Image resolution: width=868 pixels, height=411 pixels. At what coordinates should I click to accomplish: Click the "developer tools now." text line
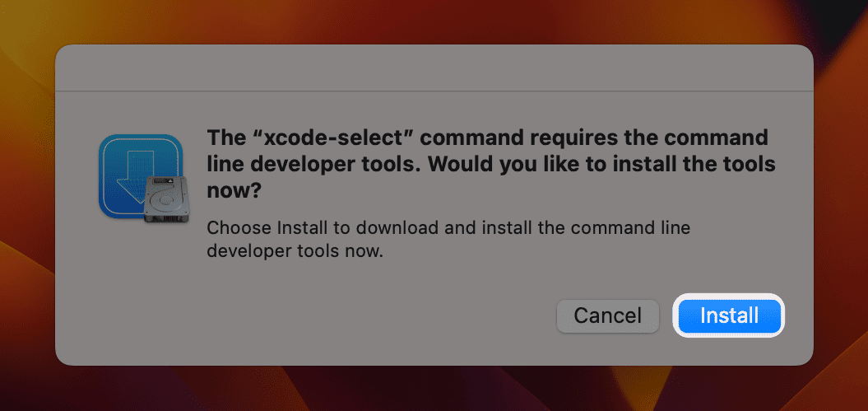coord(295,251)
